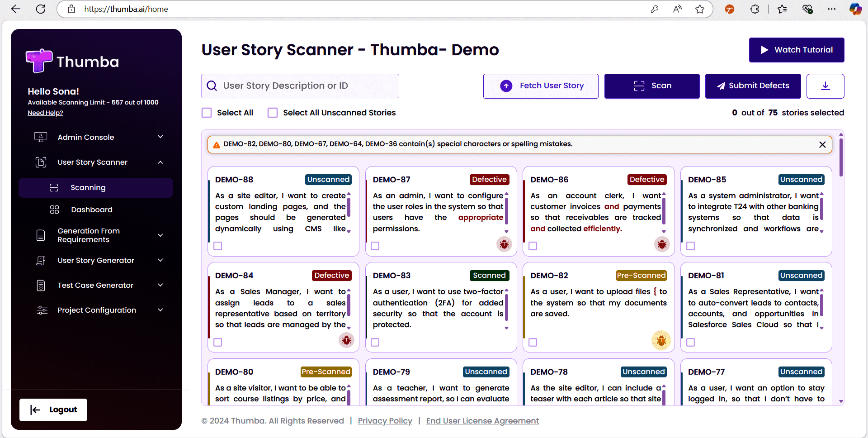
Task: Open the Admin Console sidebar icon
Action: [x=41, y=137]
